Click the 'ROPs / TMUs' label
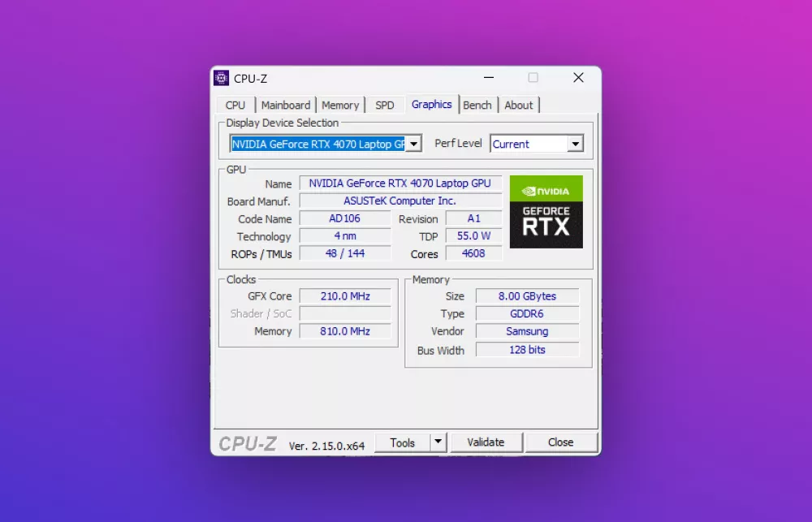 [261, 254]
